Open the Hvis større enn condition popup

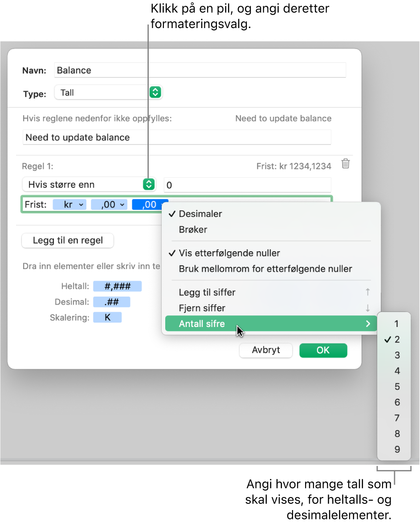click(89, 184)
